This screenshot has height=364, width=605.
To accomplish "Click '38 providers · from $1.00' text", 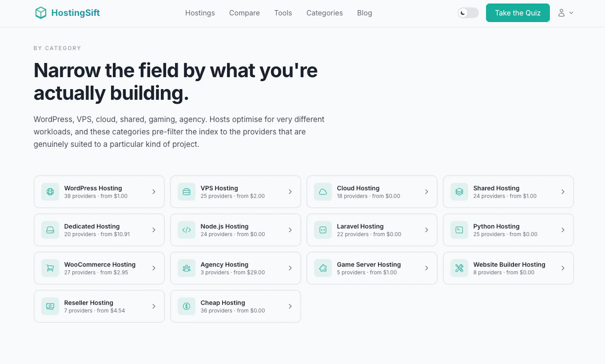I will point(96,196).
